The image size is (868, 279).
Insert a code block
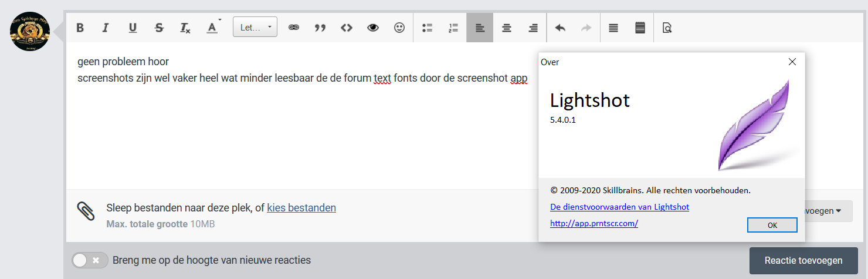coord(347,28)
